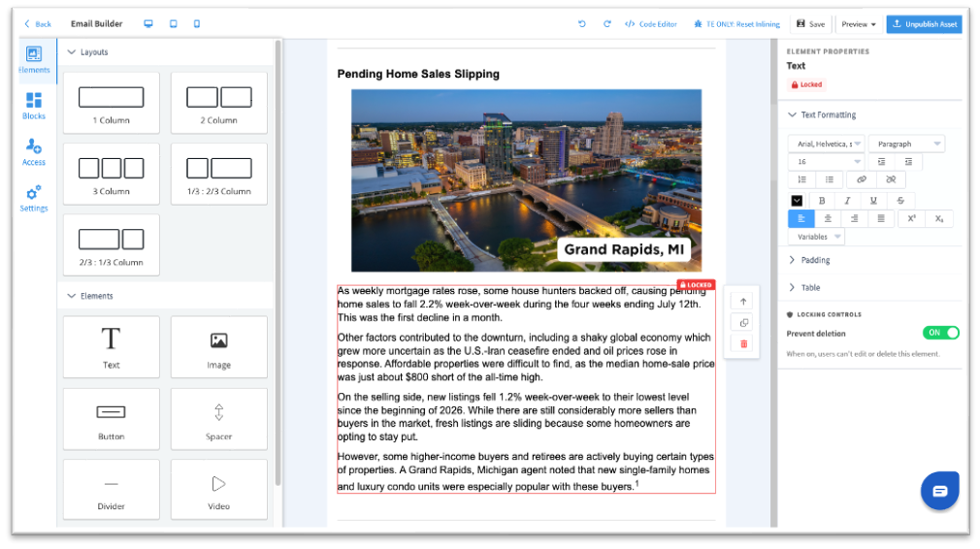Insert a numbered list
Image resolution: width=980 pixels, height=549 pixels.
pyautogui.click(x=801, y=179)
